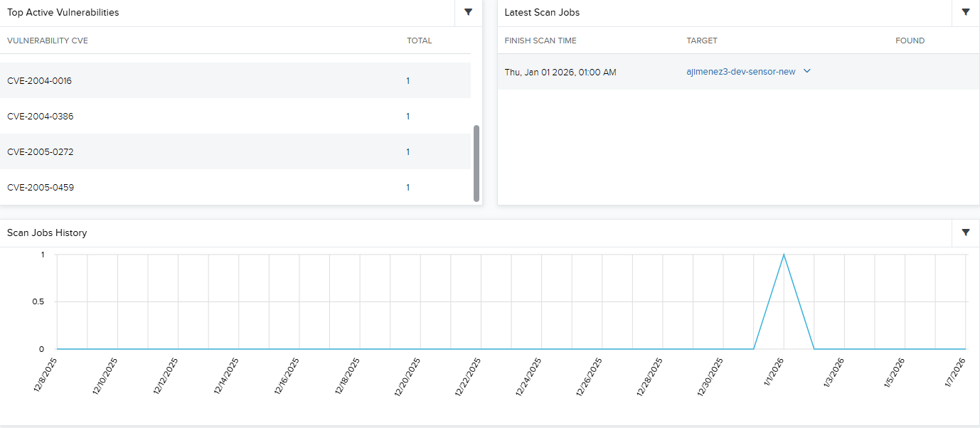Expand chevron next to ajimenez3-dev-sensor-new target
Screen dimensions: 980x428
[x=806, y=71]
